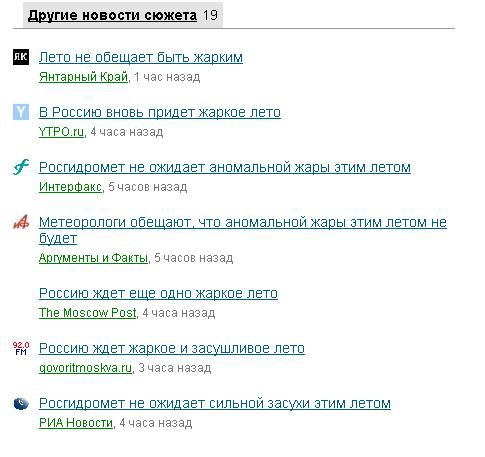This screenshot has width=485, height=457.
Task: Visit the govoritmoskva.ru source link
Action: pyautogui.click(x=86, y=368)
